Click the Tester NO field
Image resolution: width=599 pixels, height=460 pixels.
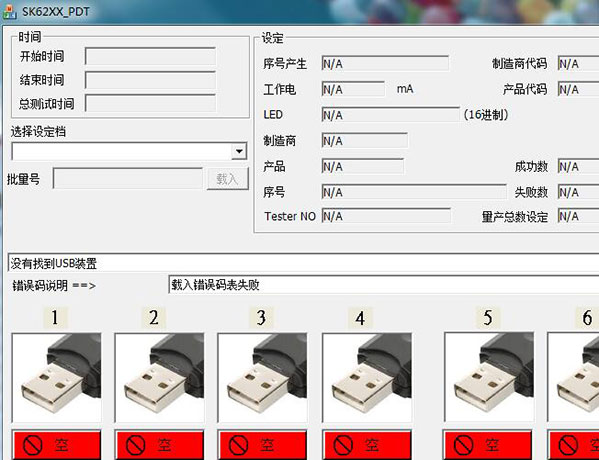point(386,216)
